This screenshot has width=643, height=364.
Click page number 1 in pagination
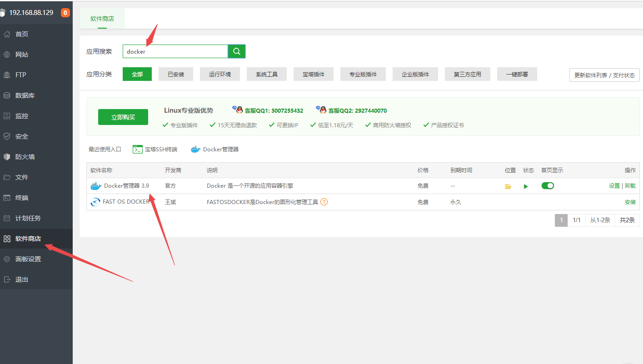(561, 220)
